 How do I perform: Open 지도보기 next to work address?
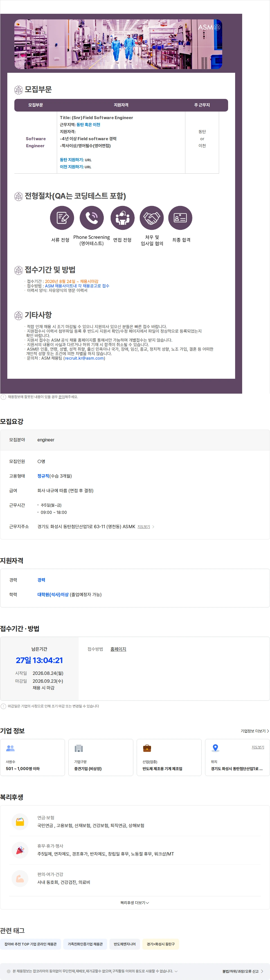pyautogui.click(x=143, y=527)
